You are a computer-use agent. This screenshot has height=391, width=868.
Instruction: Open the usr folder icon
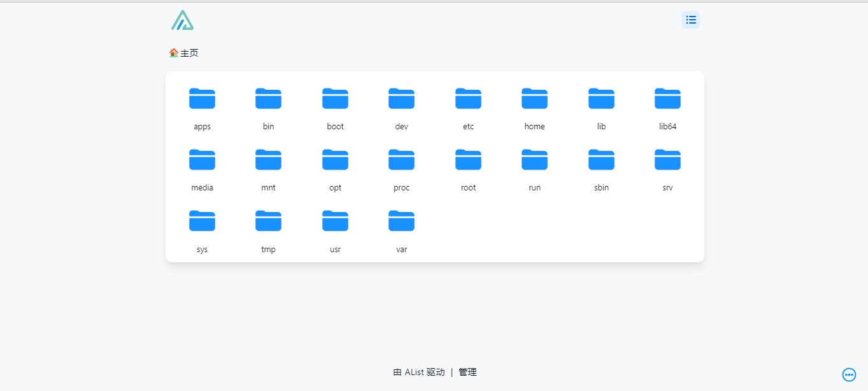tap(335, 221)
